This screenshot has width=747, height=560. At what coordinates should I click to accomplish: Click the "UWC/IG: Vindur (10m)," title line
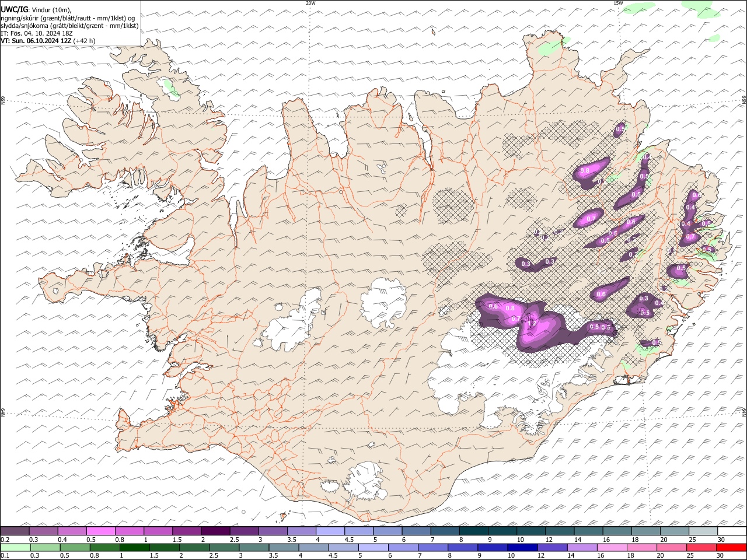point(36,10)
